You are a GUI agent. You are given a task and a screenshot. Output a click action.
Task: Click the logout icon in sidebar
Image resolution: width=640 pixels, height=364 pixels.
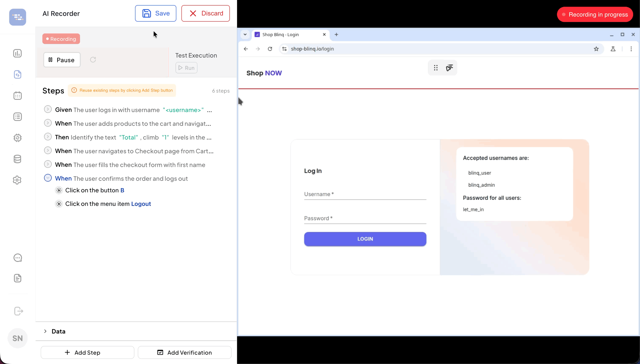coord(19,311)
